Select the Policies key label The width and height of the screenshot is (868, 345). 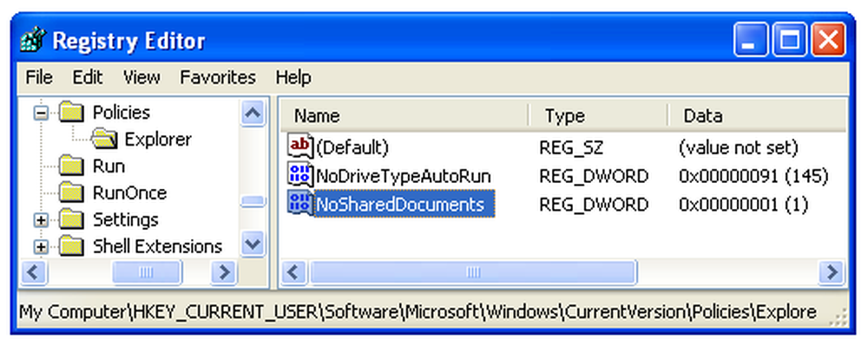(122, 113)
